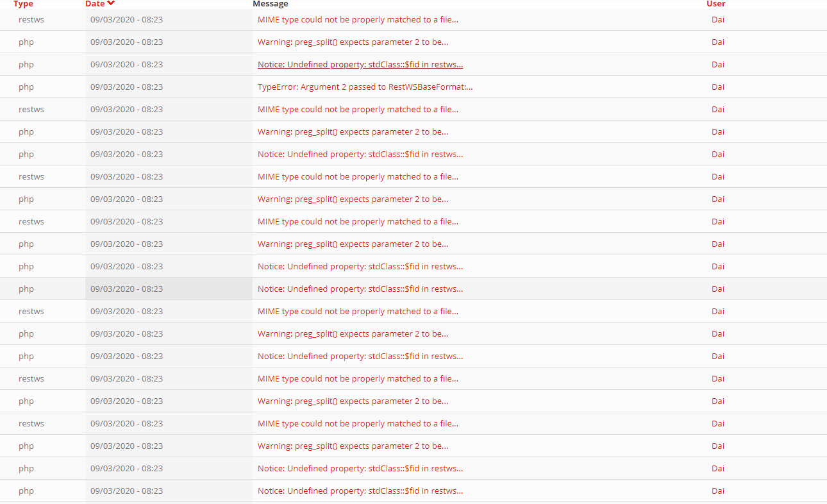
Task: Open user Dai in the bottom-most row
Action: tap(718, 491)
